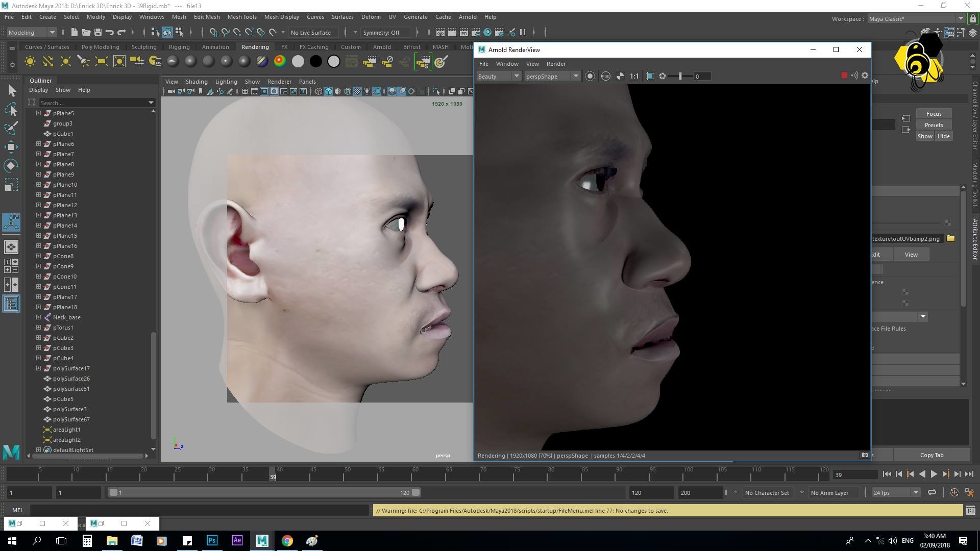Toggle textured display in viewport toolbar

click(x=357, y=91)
